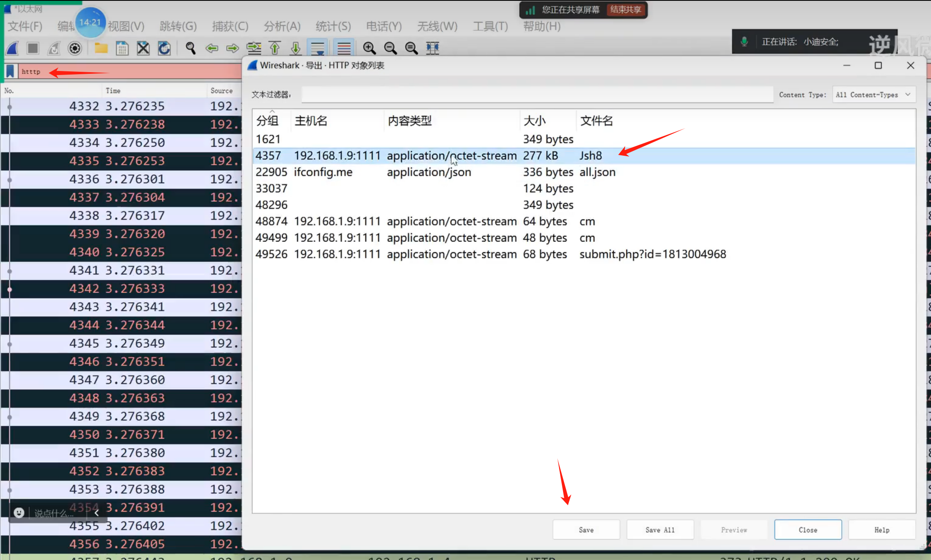Click the reload capture file icon
The width and height of the screenshot is (931, 560).
tap(164, 48)
